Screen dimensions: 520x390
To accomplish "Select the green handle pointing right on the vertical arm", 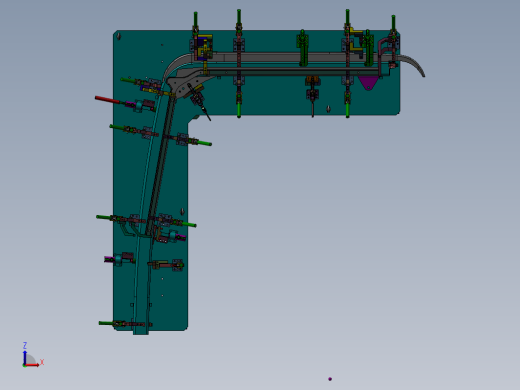I will pyautogui.click(x=202, y=143).
